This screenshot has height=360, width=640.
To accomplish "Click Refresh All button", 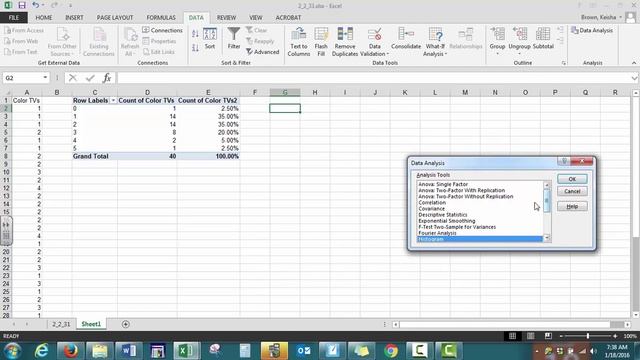I will pyautogui.click(x=130, y=42).
